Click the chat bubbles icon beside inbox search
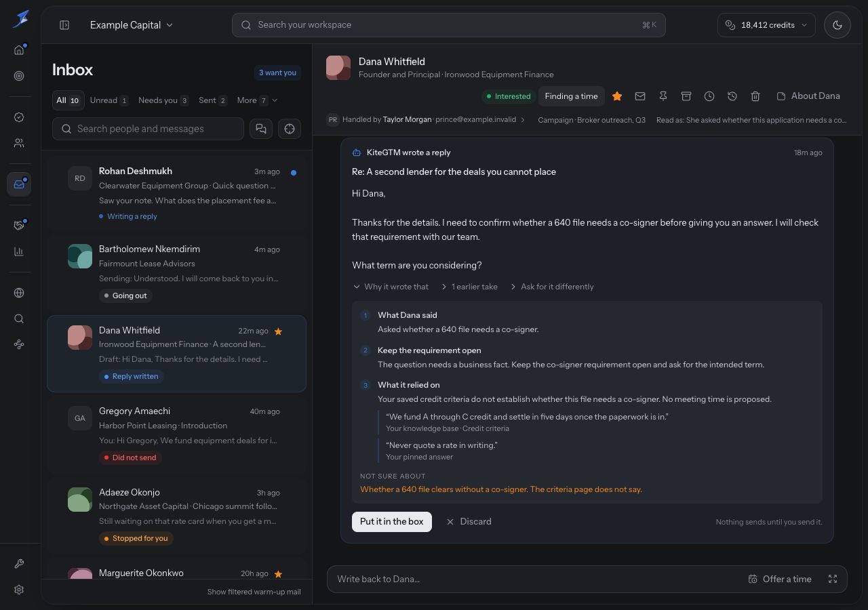 pos(261,129)
